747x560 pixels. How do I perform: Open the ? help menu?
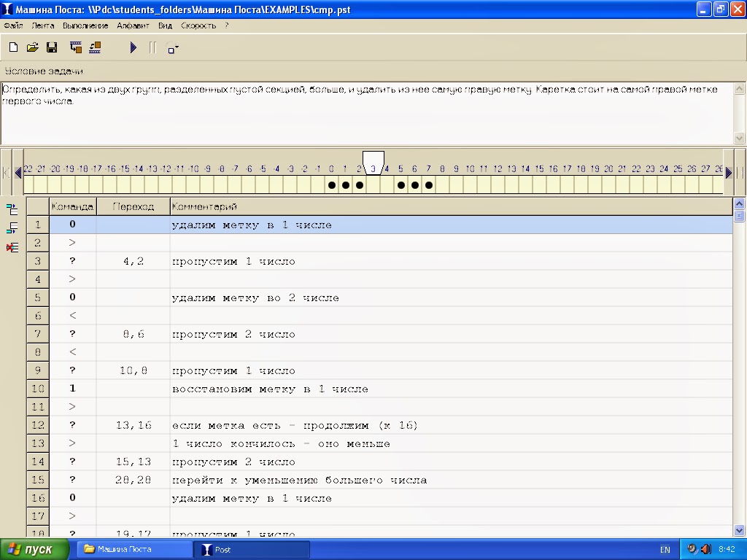tap(227, 26)
